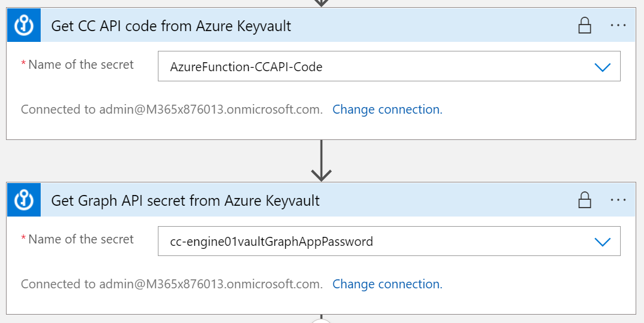
Task: Collapse the "Get Graph API secret from Azure Keyvault" header
Action: (185, 200)
